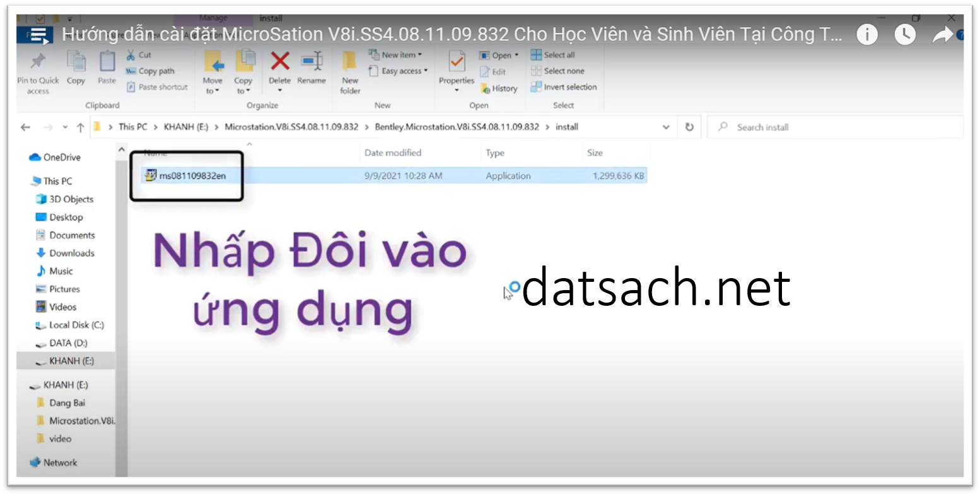Open the video player playlist menu icon
The height and width of the screenshot is (495, 980).
coord(39,36)
